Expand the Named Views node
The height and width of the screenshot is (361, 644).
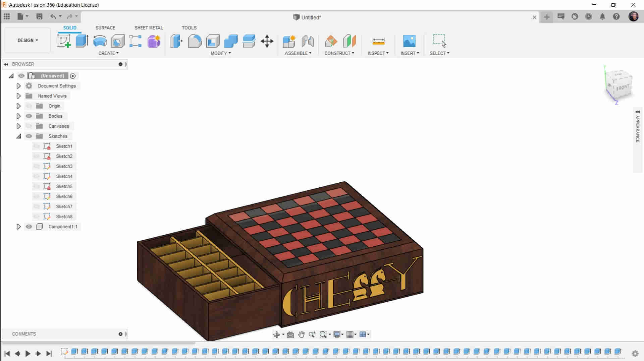coord(18,96)
